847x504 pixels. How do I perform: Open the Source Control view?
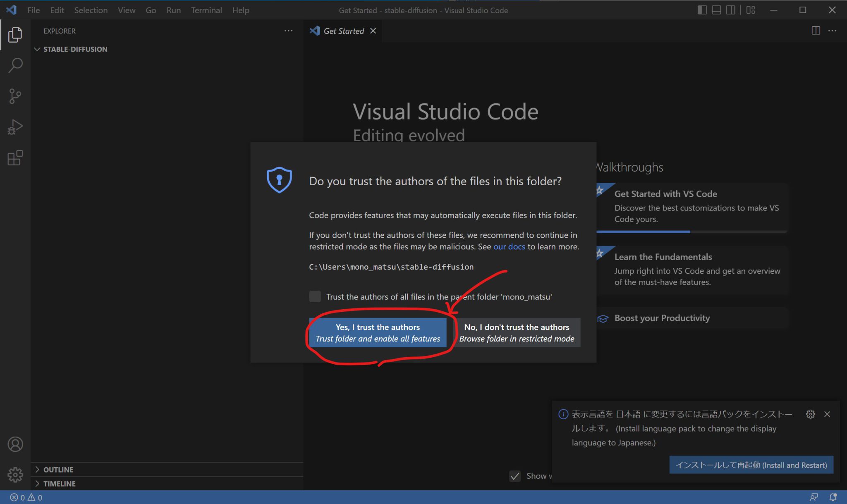[15, 96]
